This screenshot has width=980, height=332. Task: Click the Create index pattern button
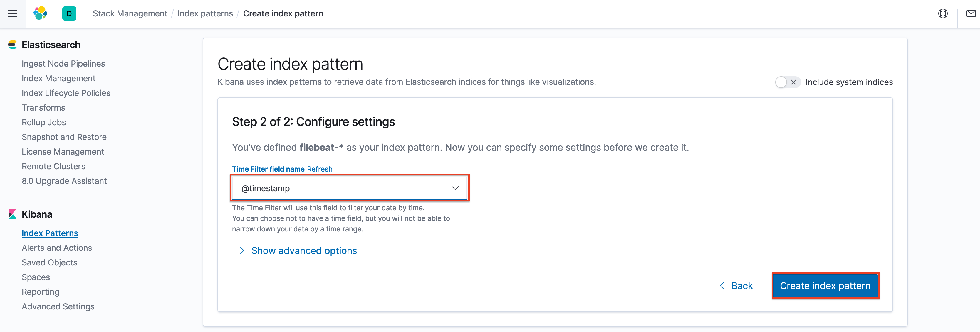tap(825, 286)
